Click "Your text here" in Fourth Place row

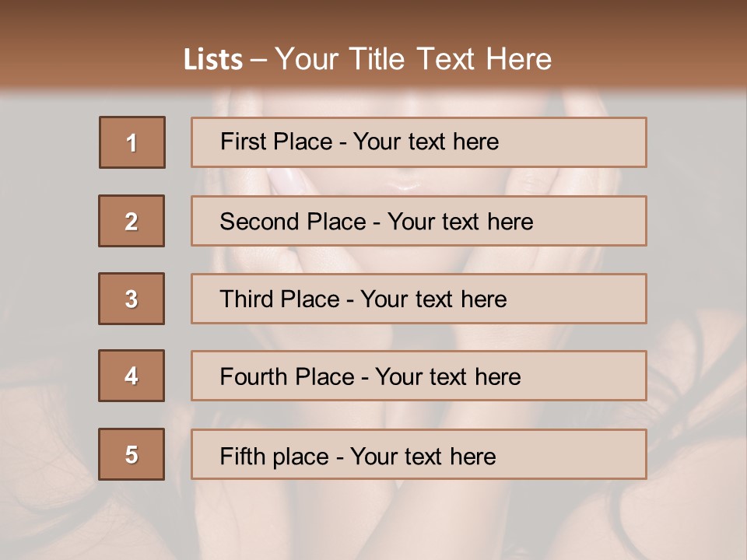click(x=447, y=377)
